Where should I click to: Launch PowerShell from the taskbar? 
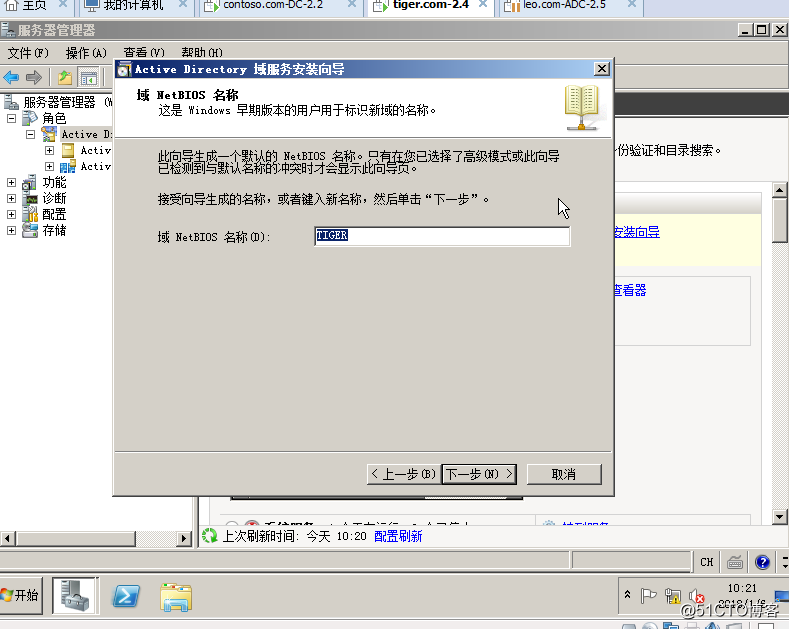pyautogui.click(x=126, y=596)
